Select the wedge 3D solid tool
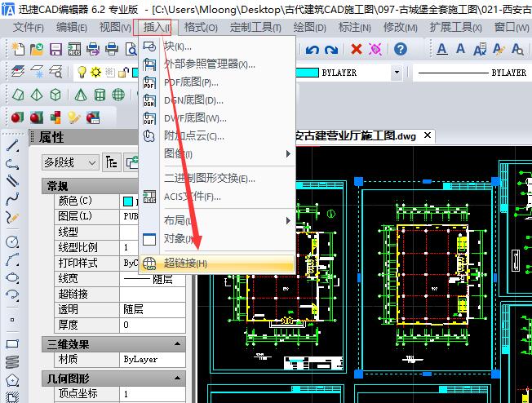Viewport: 532px width, 403px height. [x=18, y=95]
